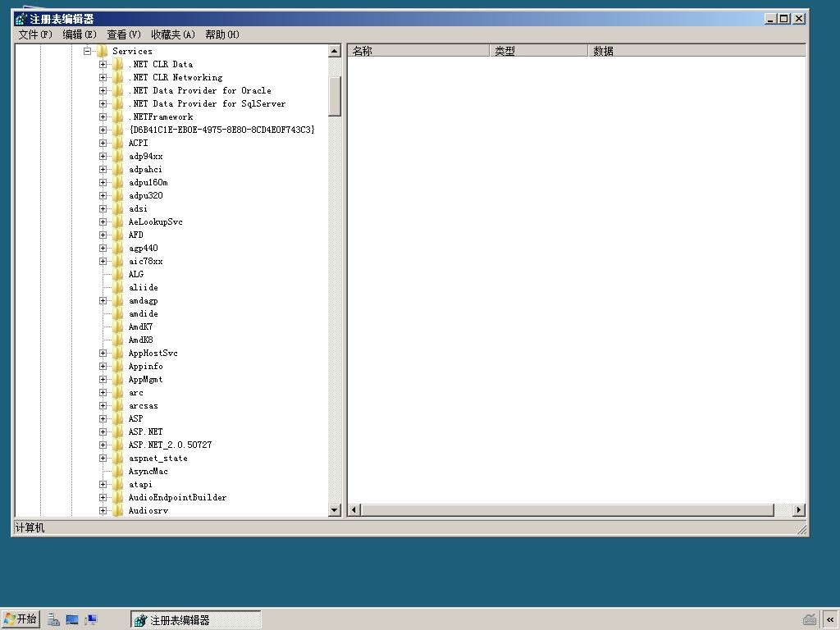Click the 名称 column header
Image resolution: width=840 pixels, height=630 pixels.
click(418, 51)
